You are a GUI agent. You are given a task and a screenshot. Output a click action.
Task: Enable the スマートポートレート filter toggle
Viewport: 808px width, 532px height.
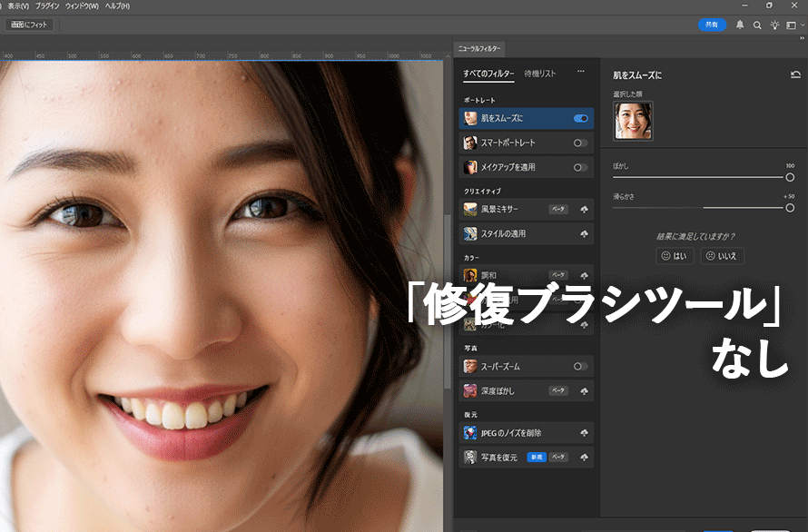579,142
